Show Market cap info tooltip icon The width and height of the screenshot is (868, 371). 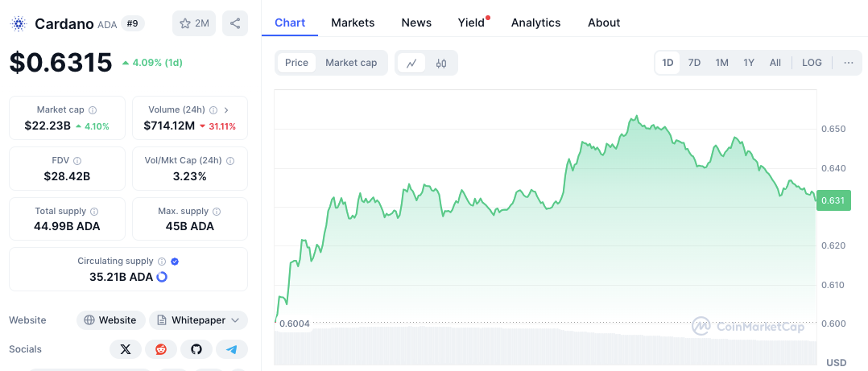(93, 110)
